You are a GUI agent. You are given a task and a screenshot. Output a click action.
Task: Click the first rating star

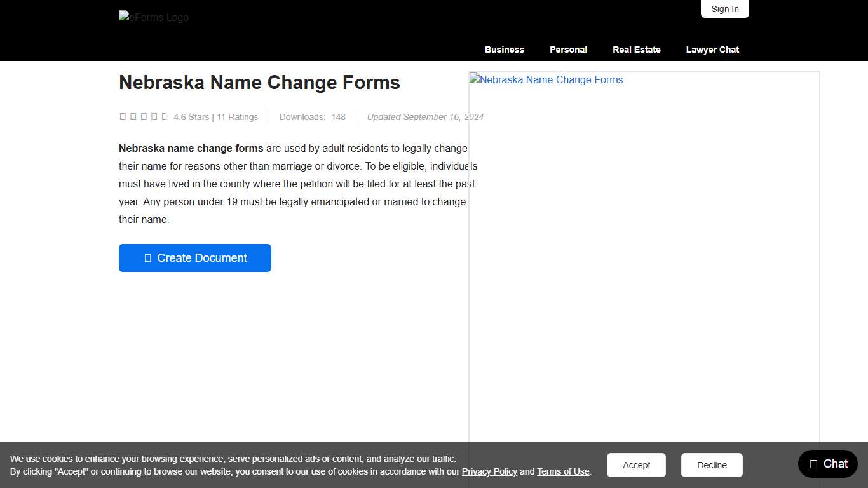[x=123, y=116]
